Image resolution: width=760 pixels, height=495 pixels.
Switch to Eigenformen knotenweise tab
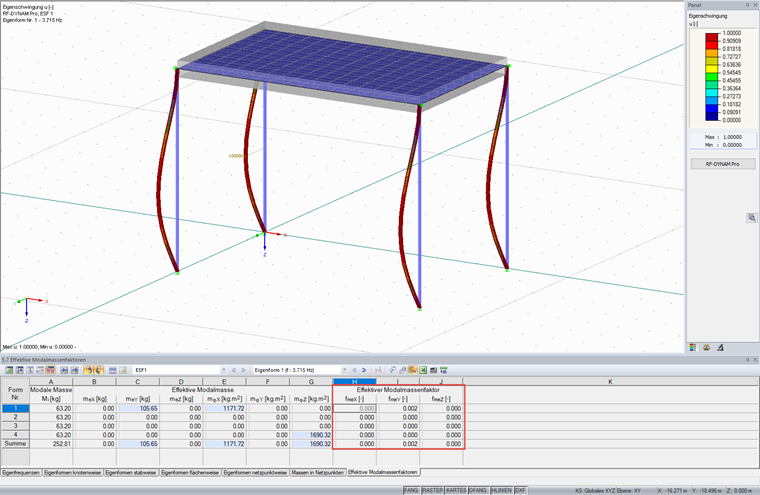click(73, 472)
